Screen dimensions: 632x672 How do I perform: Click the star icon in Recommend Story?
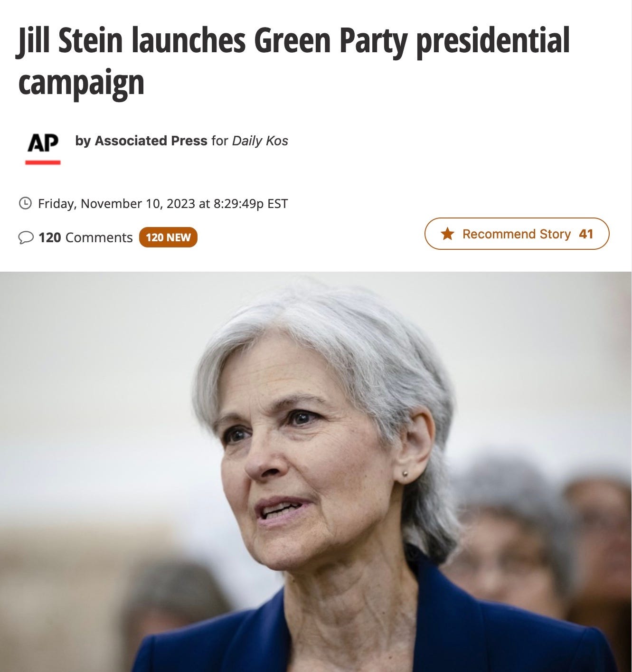coord(447,234)
